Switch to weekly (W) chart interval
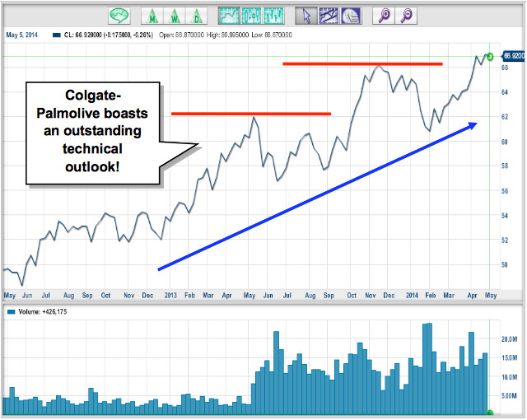Image resolution: width=527 pixels, height=420 pixels. 175,15
